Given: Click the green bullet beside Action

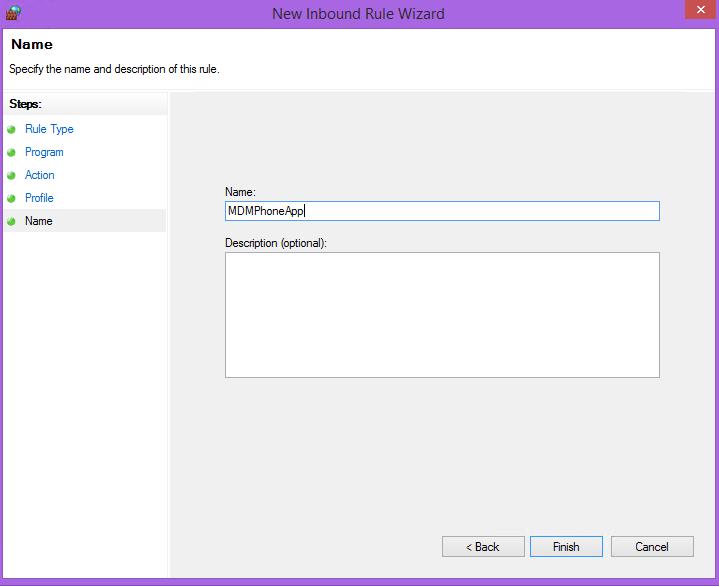Looking at the screenshot, I should tap(11, 175).
